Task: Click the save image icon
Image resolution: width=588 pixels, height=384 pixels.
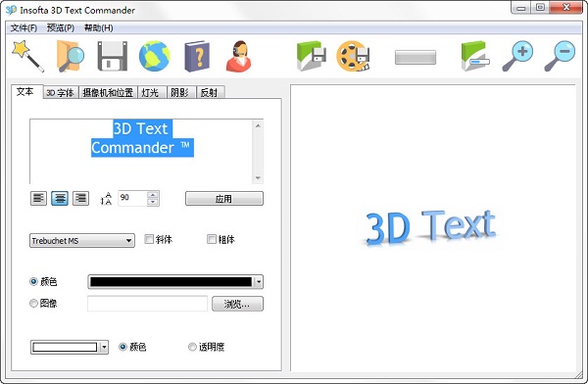Action: tap(312, 56)
